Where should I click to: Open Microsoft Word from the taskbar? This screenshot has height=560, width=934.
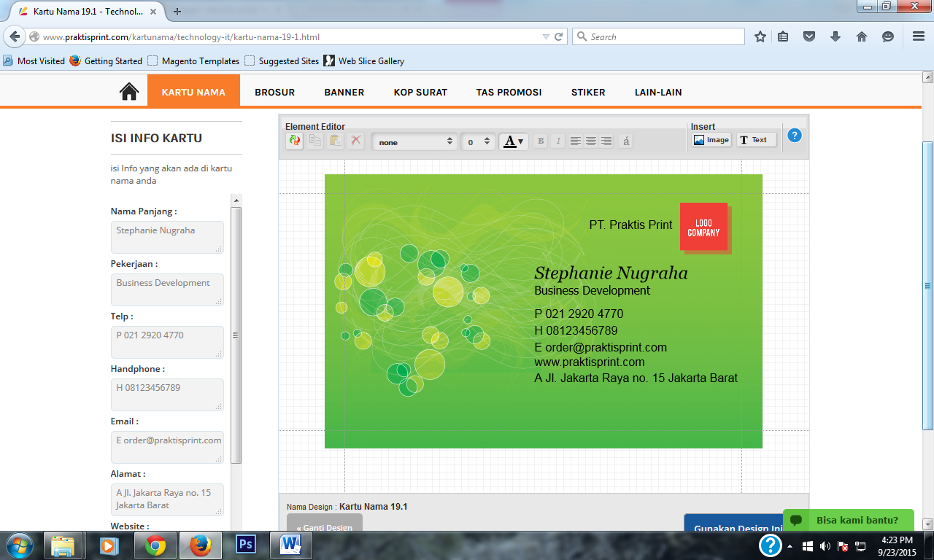coord(291,545)
